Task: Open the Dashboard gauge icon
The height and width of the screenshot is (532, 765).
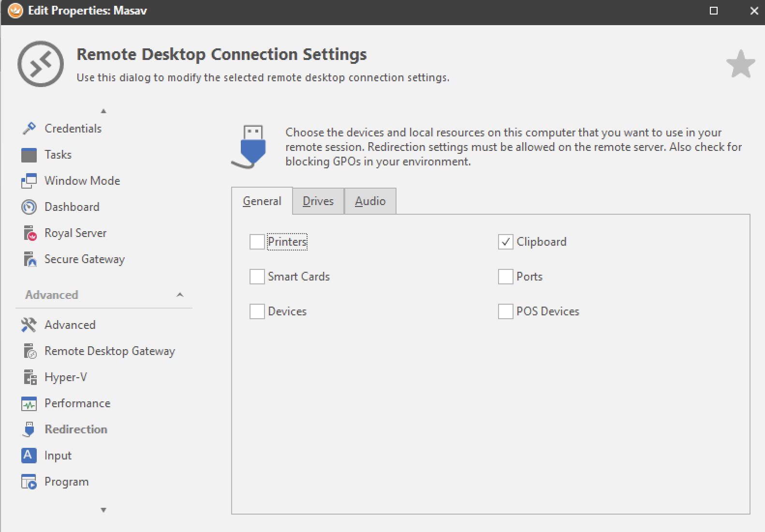Action: click(x=29, y=207)
